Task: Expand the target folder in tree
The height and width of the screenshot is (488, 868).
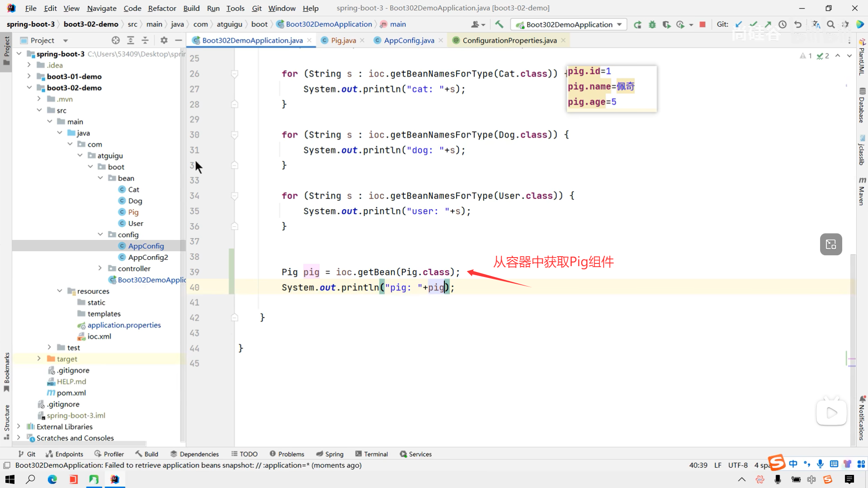Action: click(39, 359)
